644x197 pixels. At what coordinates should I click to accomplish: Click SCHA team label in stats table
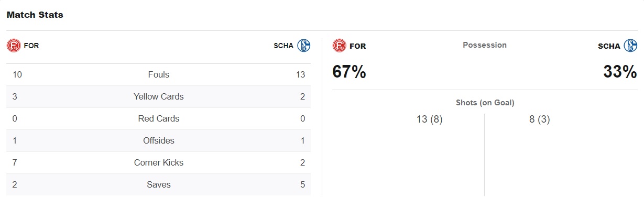pyautogui.click(x=283, y=46)
